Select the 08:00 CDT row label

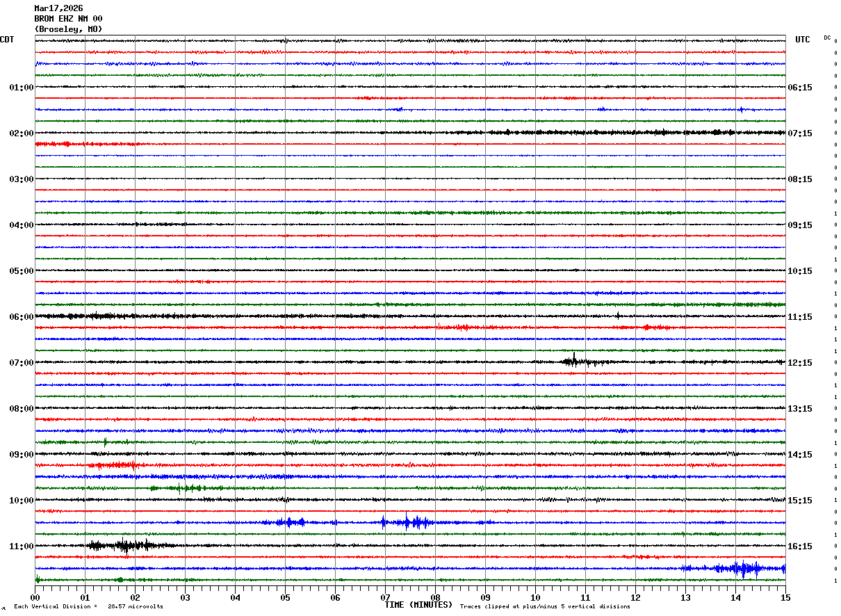(x=22, y=409)
